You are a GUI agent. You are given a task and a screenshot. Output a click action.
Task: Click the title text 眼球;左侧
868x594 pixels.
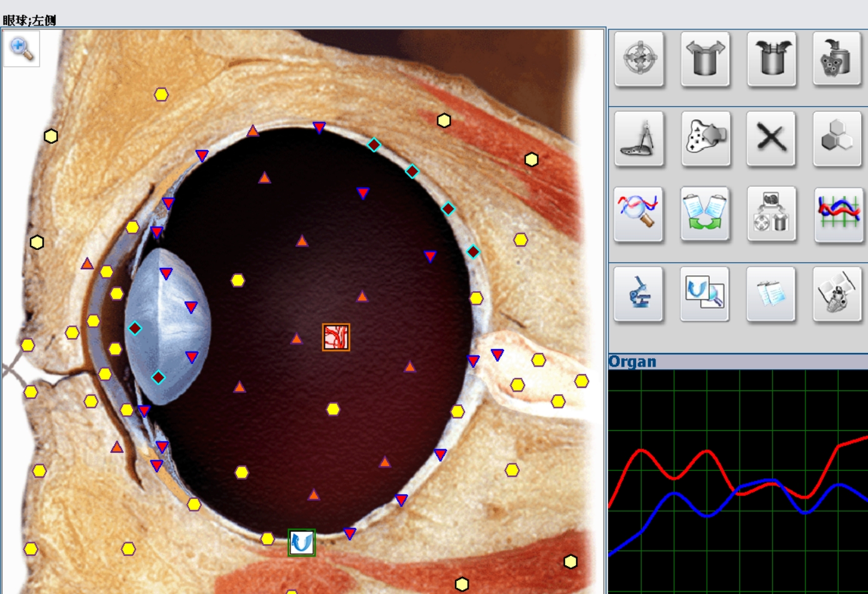pos(29,20)
